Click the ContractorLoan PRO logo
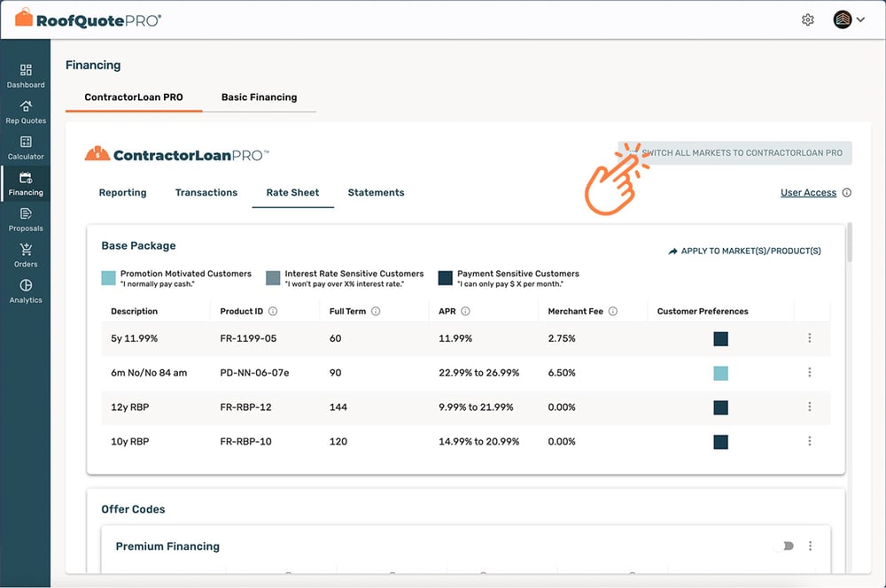This screenshot has height=588, width=886. coord(177,154)
